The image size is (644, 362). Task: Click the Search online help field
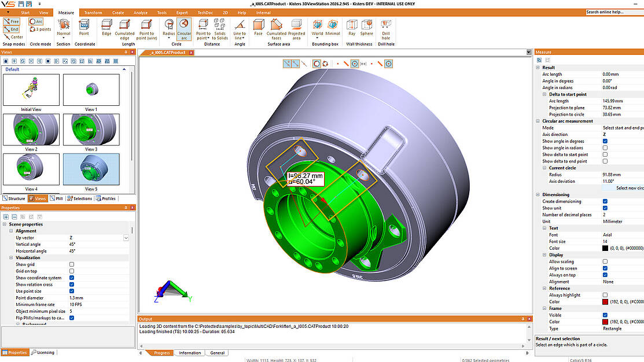[x=614, y=12]
